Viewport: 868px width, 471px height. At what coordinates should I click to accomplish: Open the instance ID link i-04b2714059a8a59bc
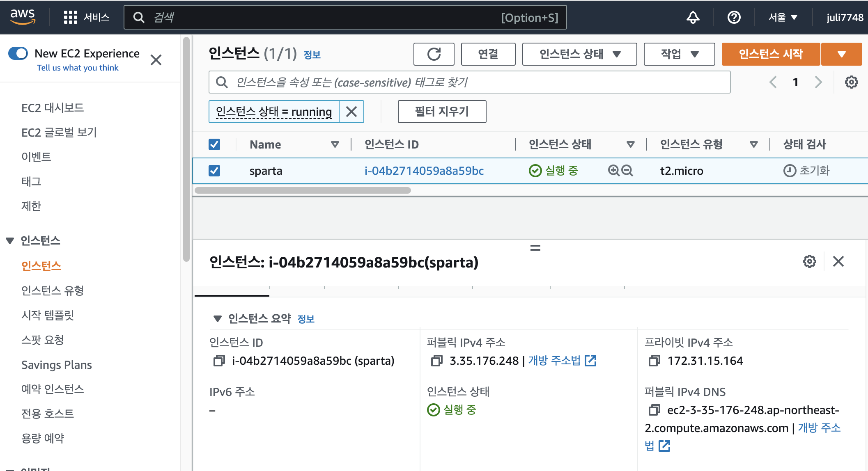point(424,171)
